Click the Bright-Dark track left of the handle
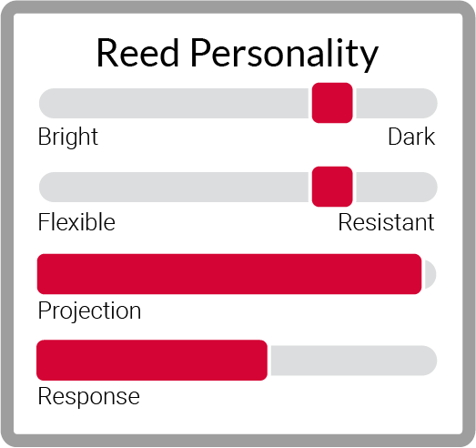This screenshot has height=448, width=476. tap(174, 103)
